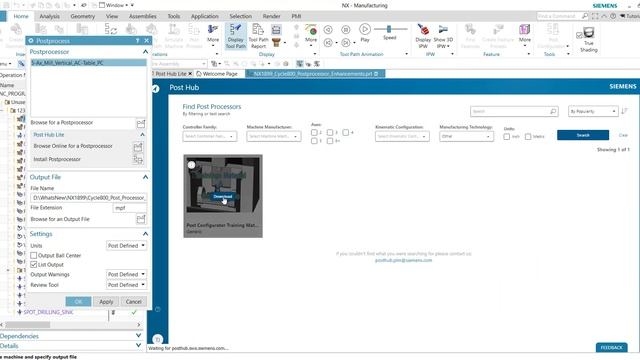Collapse the Post Hub Lite section

[142, 135]
